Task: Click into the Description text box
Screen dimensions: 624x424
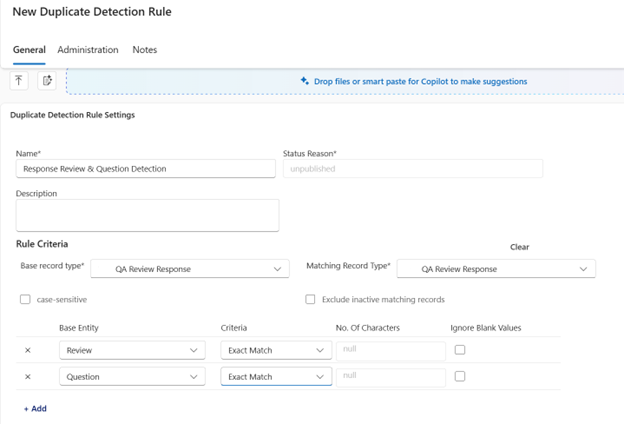Action: click(x=147, y=215)
